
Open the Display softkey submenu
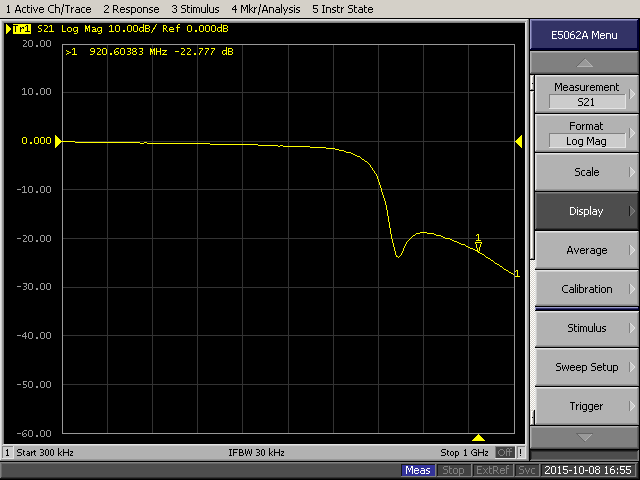click(586, 211)
